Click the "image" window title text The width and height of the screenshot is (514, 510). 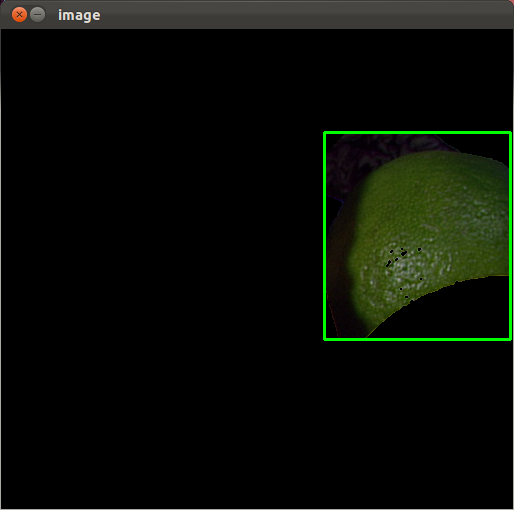[x=79, y=15]
